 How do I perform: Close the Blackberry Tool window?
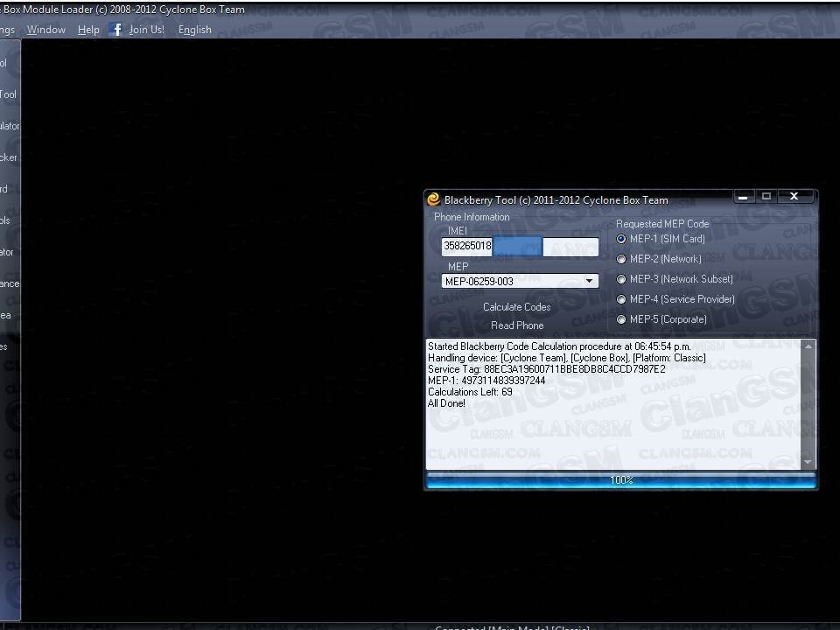tap(795, 197)
